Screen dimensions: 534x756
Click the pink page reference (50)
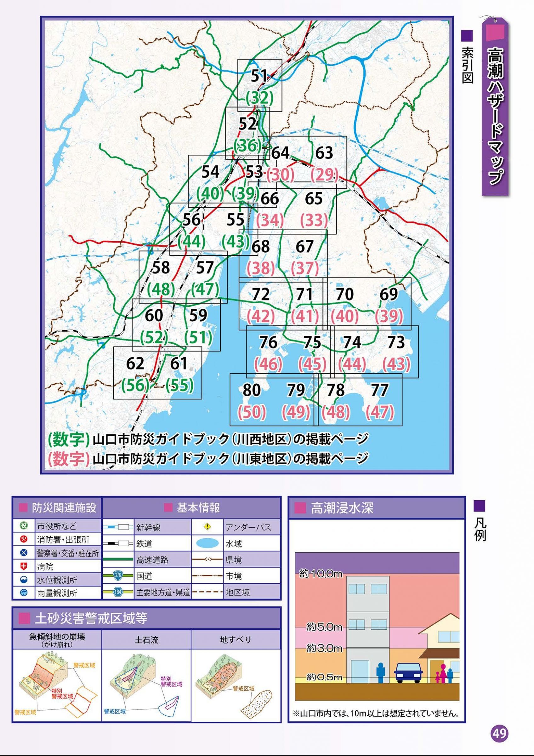pos(252,412)
